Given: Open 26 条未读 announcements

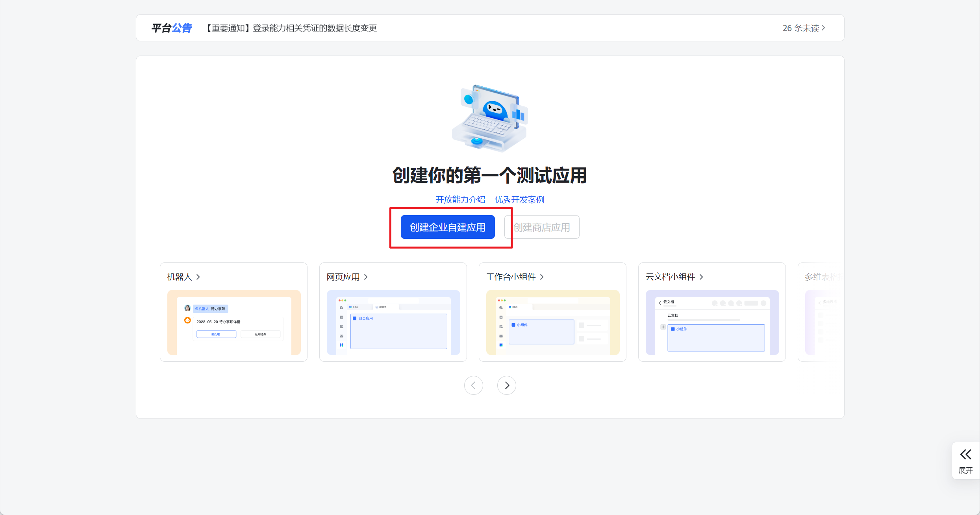Looking at the screenshot, I should pyautogui.click(x=803, y=28).
